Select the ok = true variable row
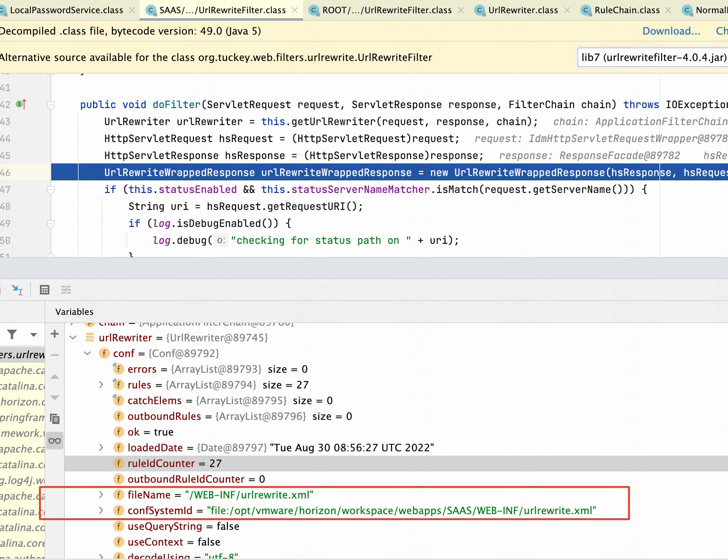 click(x=396, y=432)
